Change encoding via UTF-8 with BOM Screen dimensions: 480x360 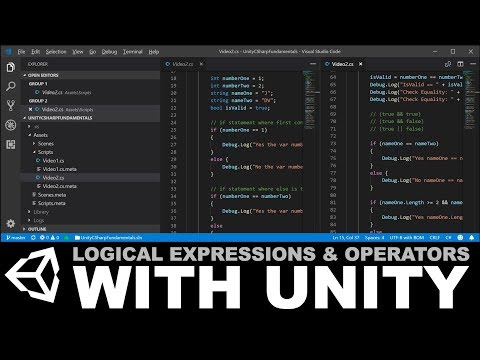point(407,238)
